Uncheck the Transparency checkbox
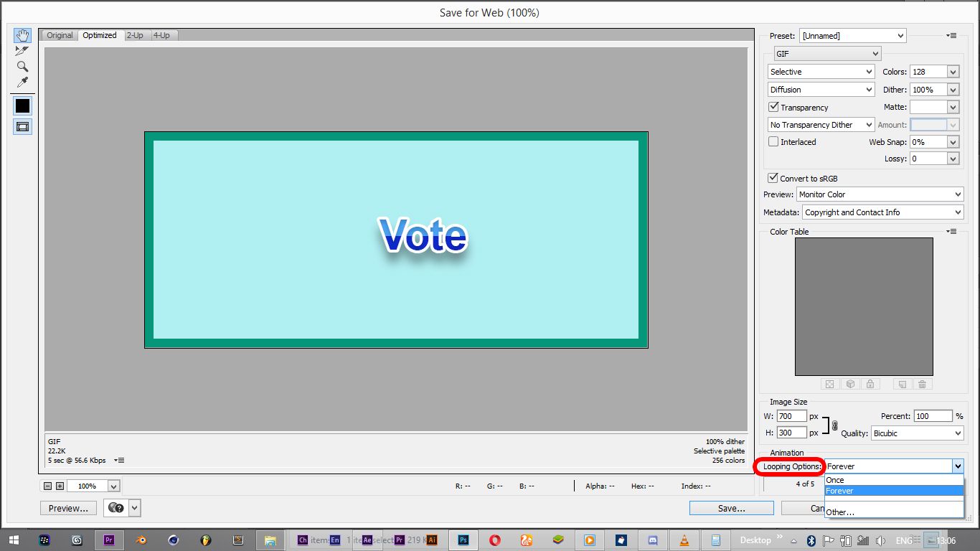Viewport: 980px width, 551px height. pos(773,107)
